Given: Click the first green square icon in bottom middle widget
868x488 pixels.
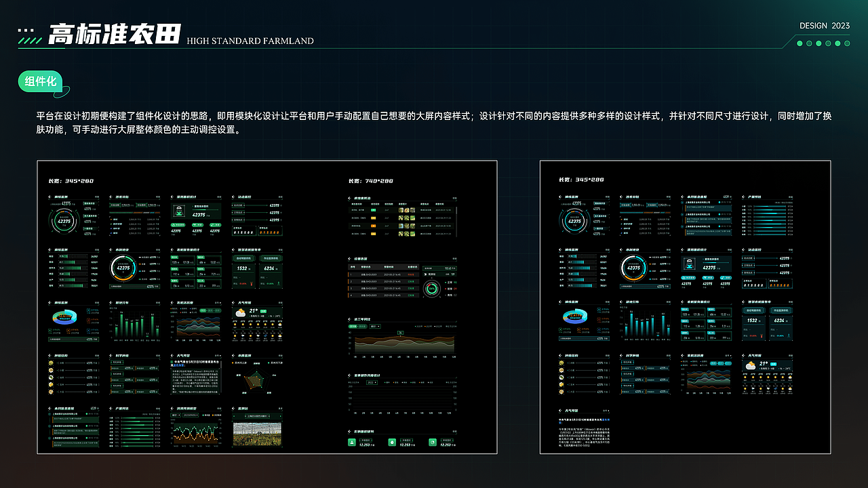Looking at the screenshot, I should pyautogui.click(x=352, y=443).
